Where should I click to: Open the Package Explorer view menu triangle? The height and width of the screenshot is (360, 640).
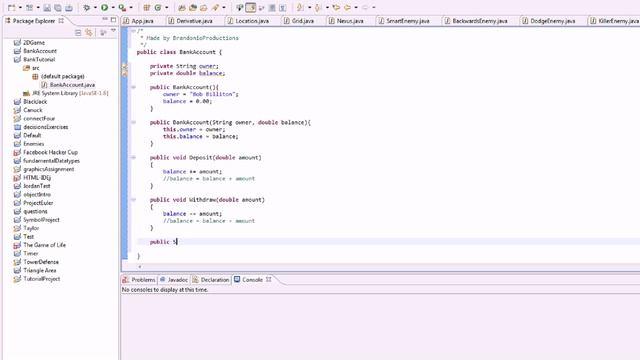coord(113,31)
